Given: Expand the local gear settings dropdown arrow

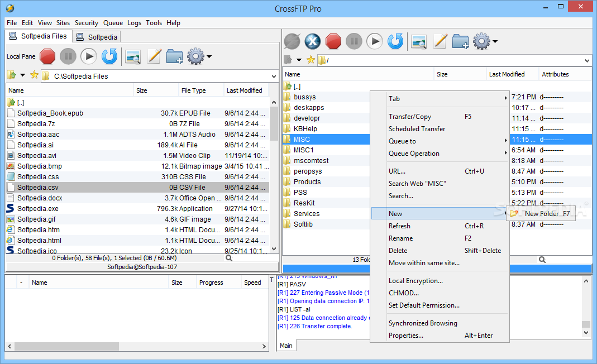Looking at the screenshot, I should (x=209, y=57).
